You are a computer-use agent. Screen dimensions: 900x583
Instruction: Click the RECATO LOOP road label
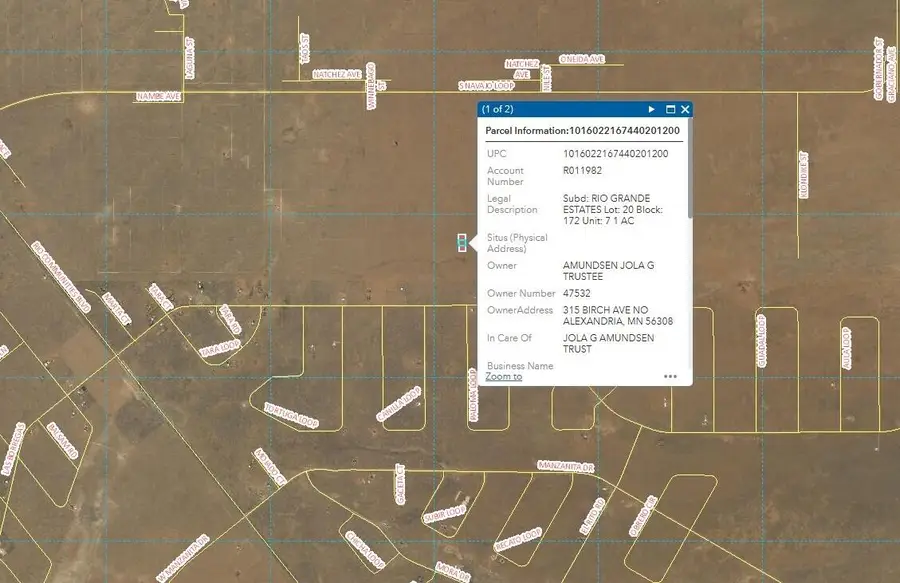518,540
